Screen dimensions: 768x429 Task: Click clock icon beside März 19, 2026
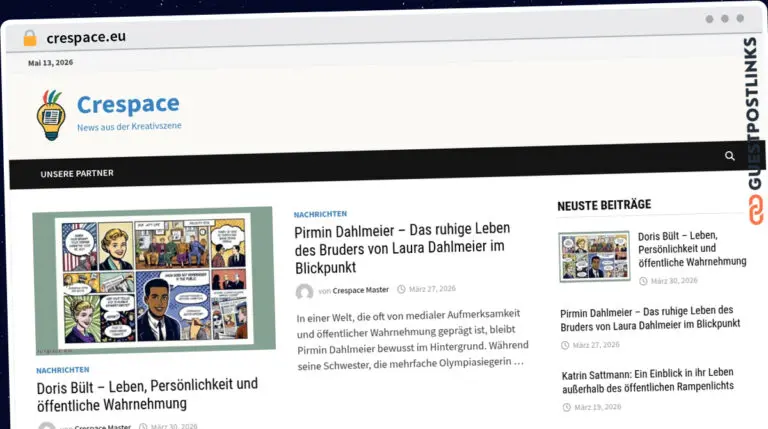click(567, 407)
